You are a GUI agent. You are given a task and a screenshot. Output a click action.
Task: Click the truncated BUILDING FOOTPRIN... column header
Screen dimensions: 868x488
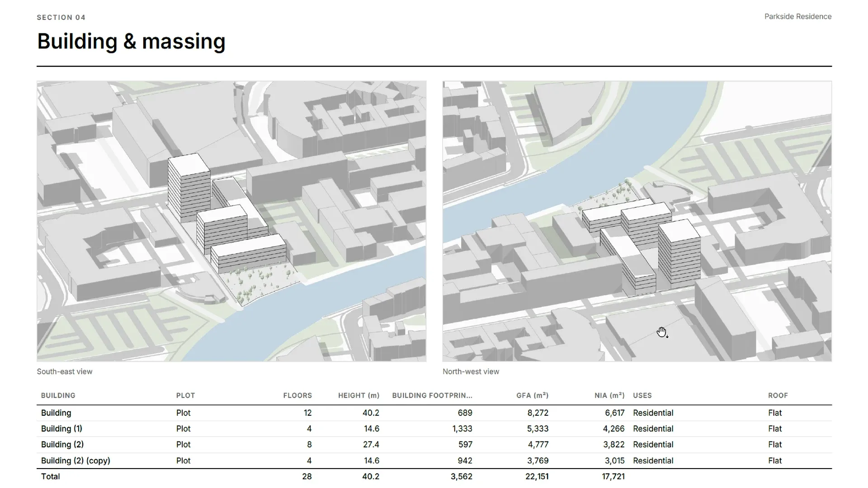[432, 395]
